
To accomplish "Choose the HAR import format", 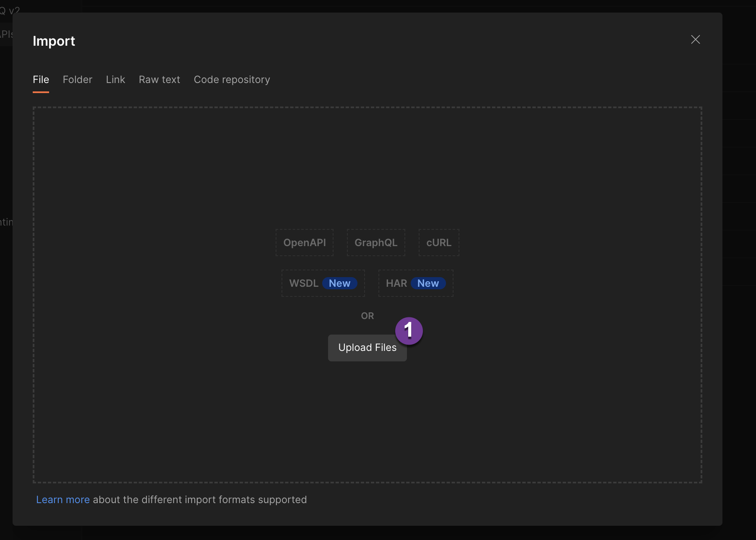I will [415, 283].
